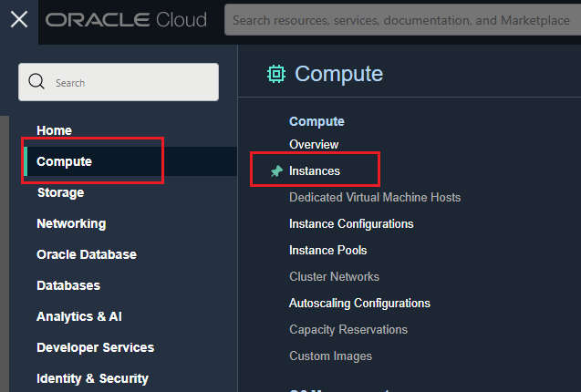
Task: Open the Databases category
Action: tap(68, 285)
